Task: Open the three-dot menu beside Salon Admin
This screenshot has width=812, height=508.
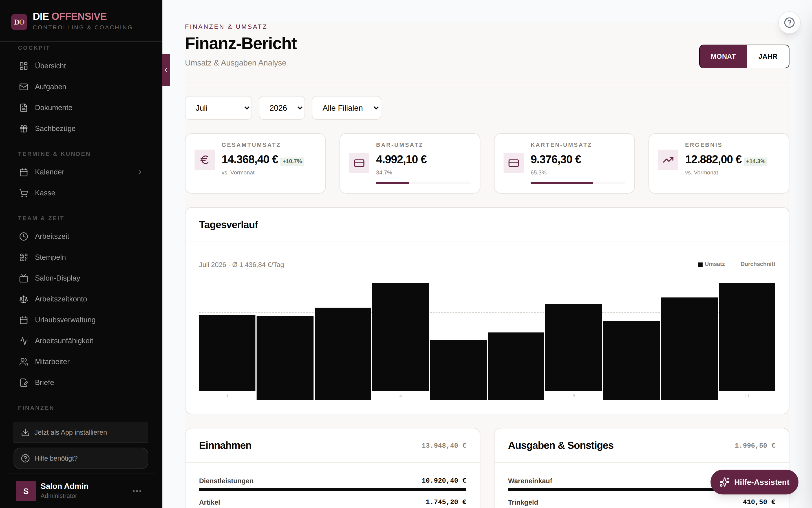Action: pos(137,491)
